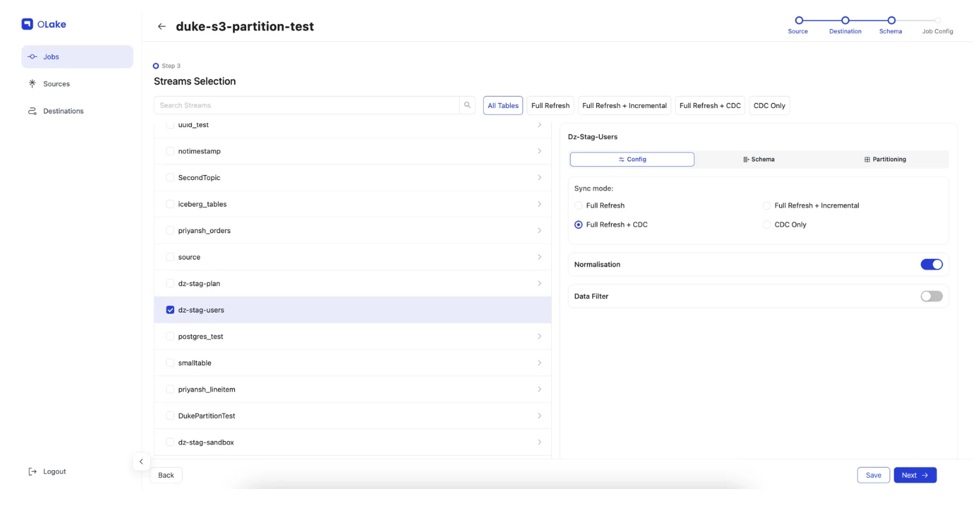Click the Sources asterisk icon
The width and height of the screenshot is (980, 513).
[x=32, y=83]
